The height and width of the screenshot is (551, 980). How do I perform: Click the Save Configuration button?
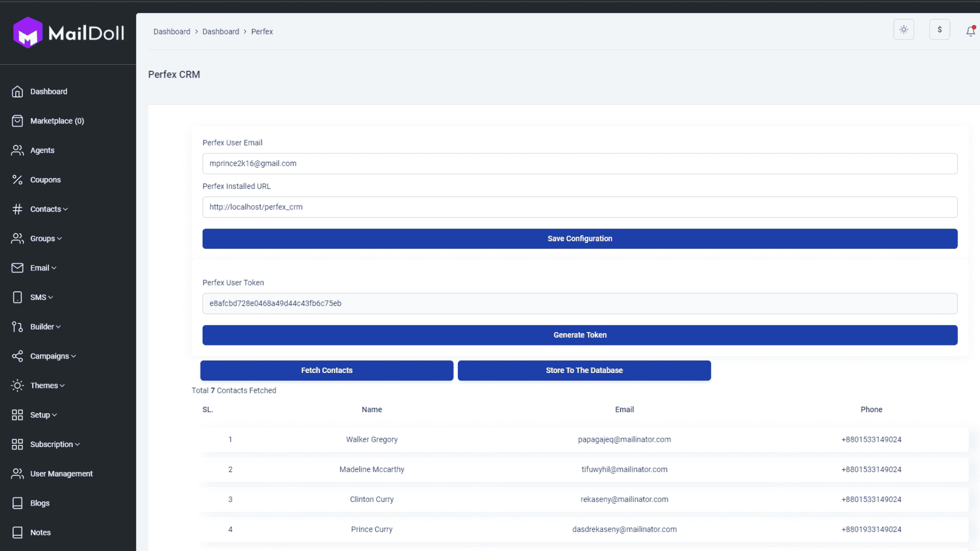[x=580, y=238]
